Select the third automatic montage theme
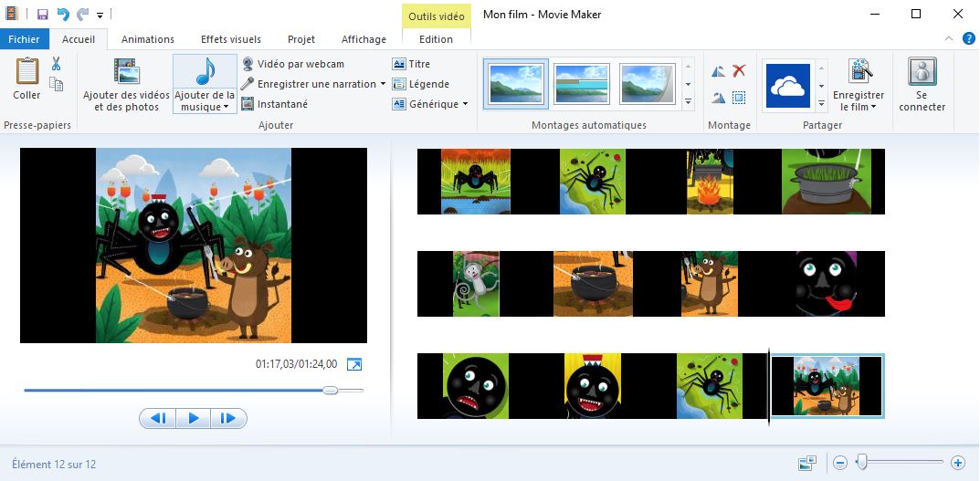Viewport: 980px width, 481px height. (x=648, y=84)
